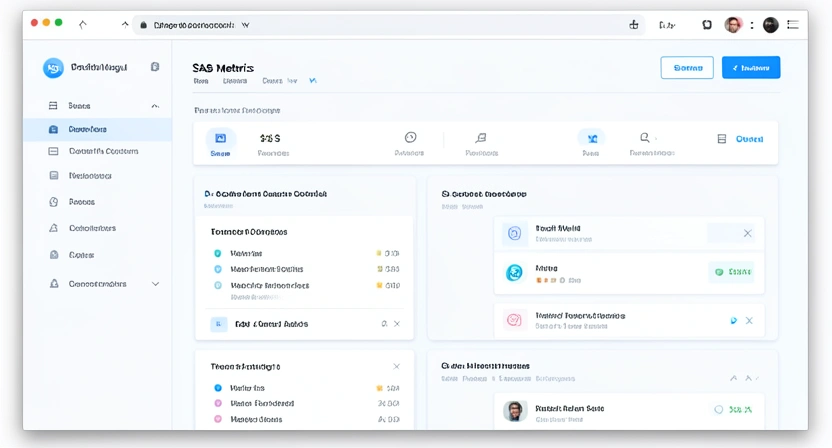This screenshot has height=448, width=832.
Task: Click the blue spiral icon in right card's first row
Action: (514, 233)
